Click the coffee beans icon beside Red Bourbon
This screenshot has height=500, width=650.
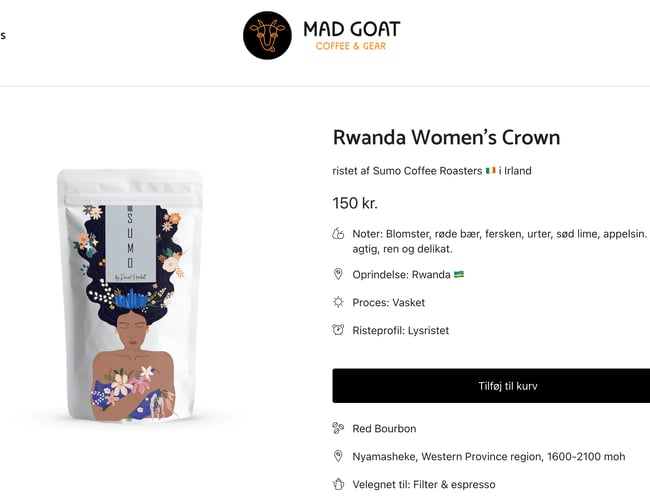(338, 429)
